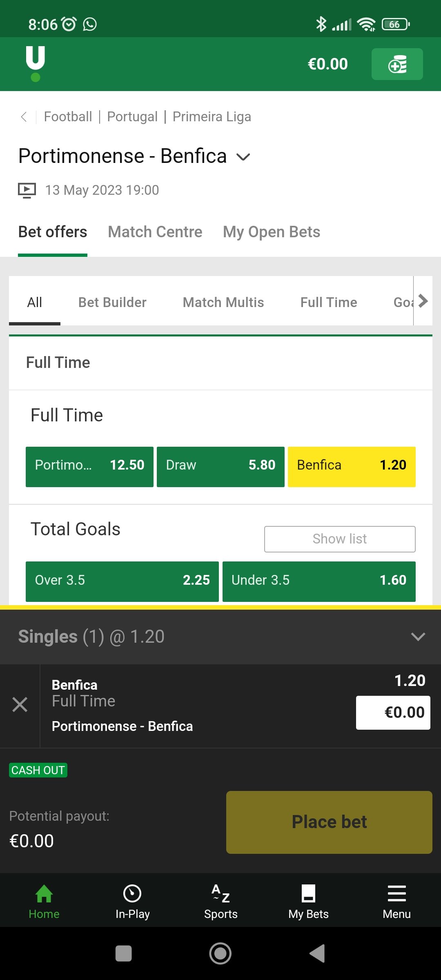Expand the Portimonense - Benfica match dropdown
The width and height of the screenshot is (441, 980).
(x=243, y=157)
